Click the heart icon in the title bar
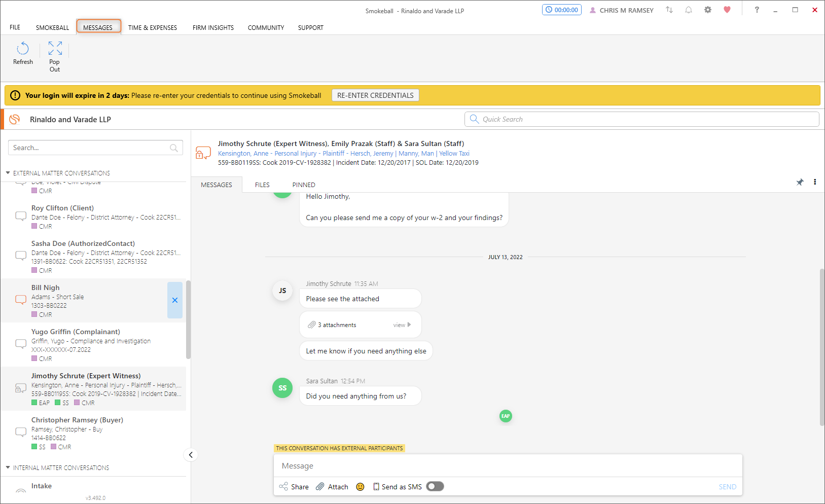 (727, 10)
